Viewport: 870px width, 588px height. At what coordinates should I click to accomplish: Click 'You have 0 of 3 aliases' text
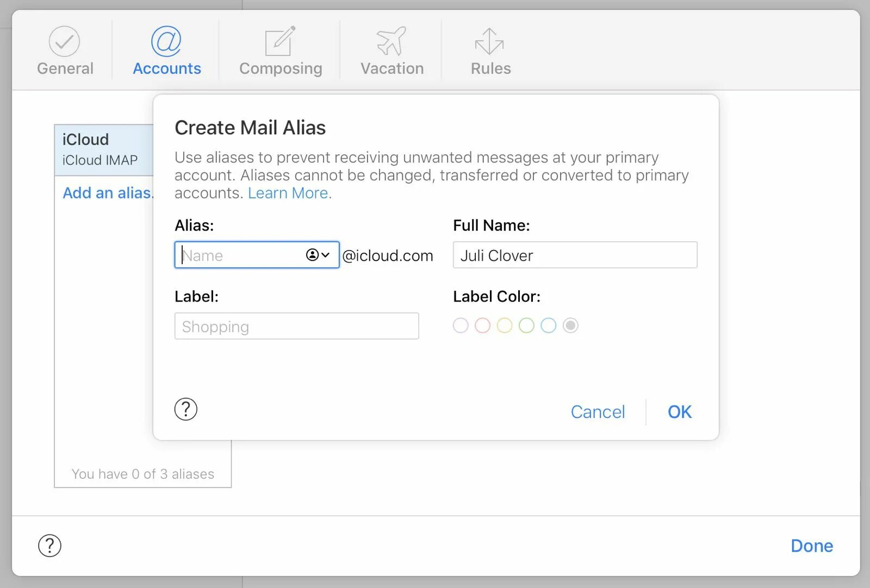pyautogui.click(x=143, y=474)
